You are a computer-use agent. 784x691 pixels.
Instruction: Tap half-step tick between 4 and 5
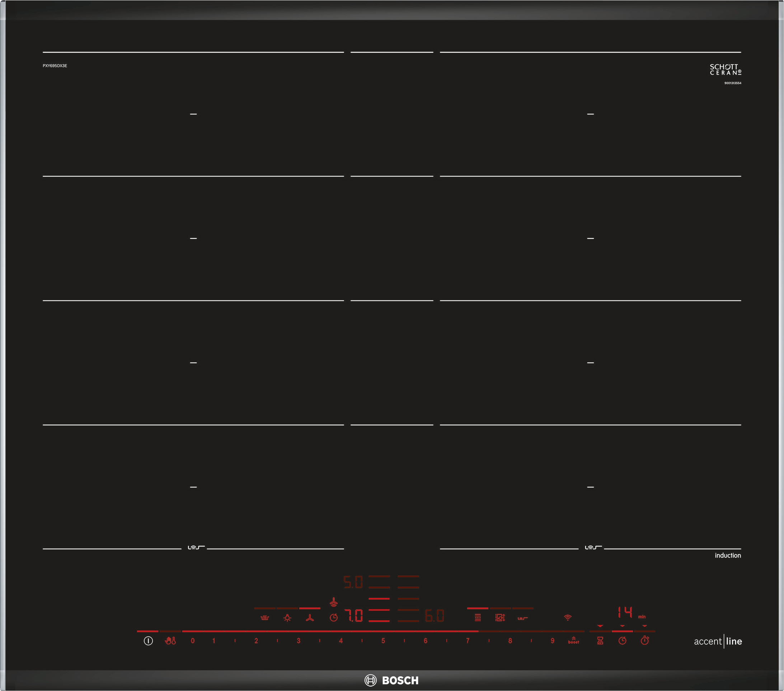coord(362,640)
